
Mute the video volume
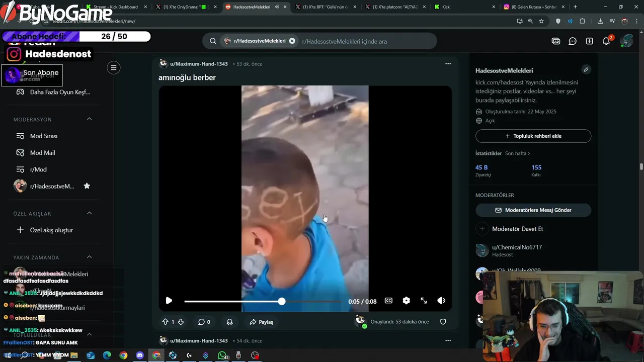tap(441, 301)
